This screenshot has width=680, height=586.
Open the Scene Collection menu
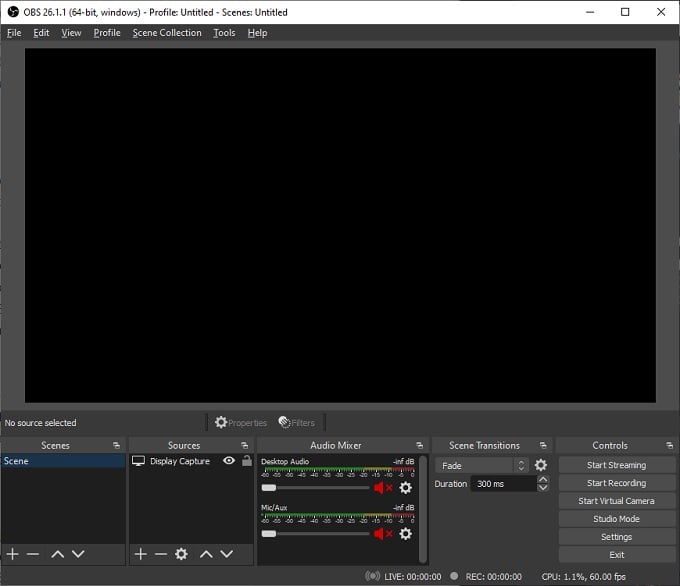click(167, 33)
